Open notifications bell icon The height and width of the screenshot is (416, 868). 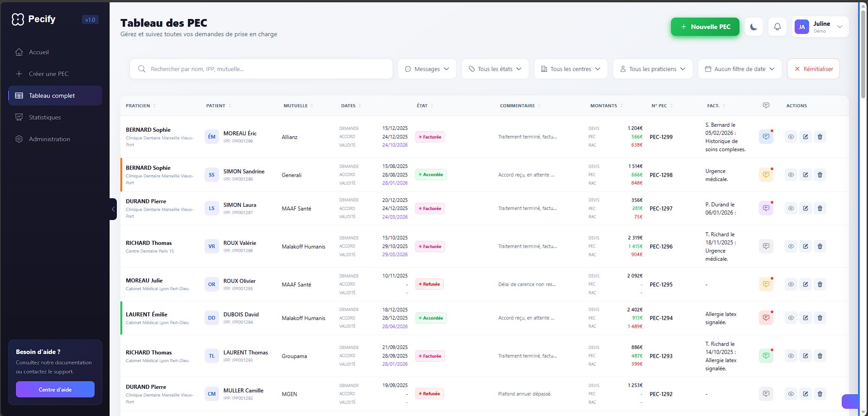coord(777,27)
